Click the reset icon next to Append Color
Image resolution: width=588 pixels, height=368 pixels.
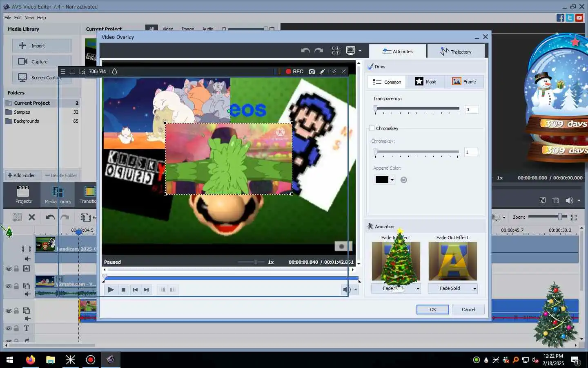pyautogui.click(x=404, y=180)
